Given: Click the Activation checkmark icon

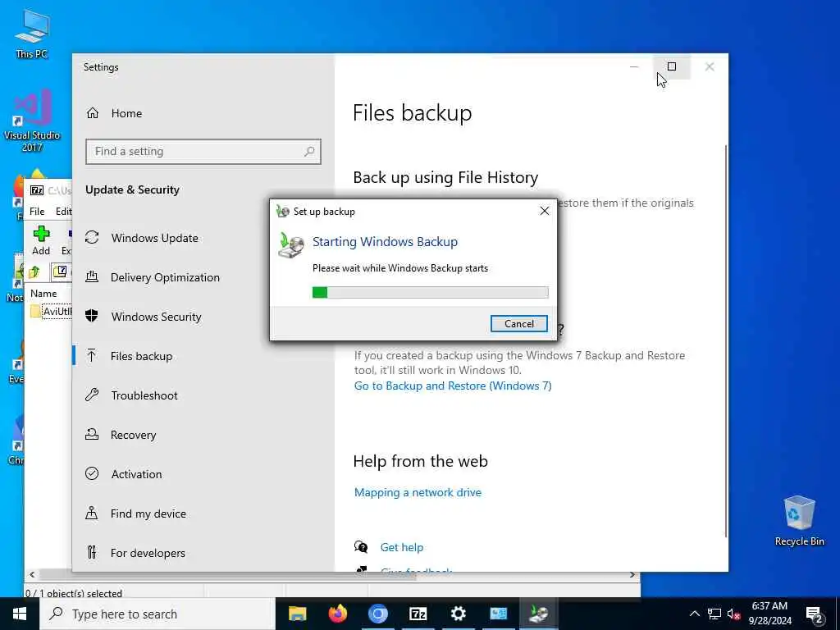Looking at the screenshot, I should coord(92,473).
